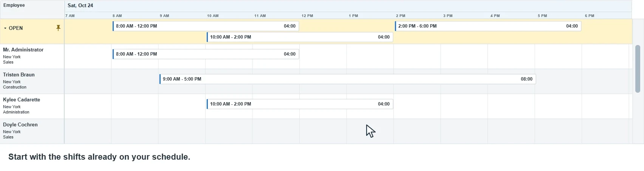This screenshot has height=171, width=644.
Task: Click Construction department under Tristen Braun
Action: tap(15, 87)
